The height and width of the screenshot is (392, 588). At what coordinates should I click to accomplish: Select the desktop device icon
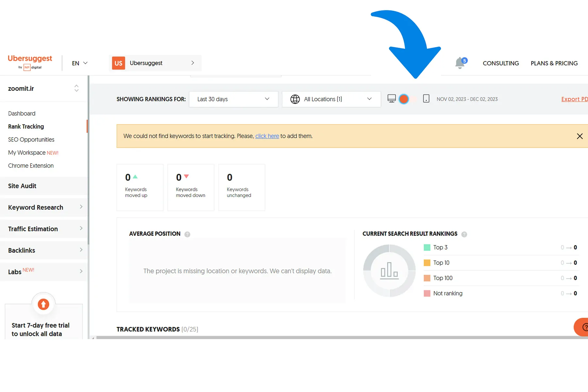click(391, 99)
